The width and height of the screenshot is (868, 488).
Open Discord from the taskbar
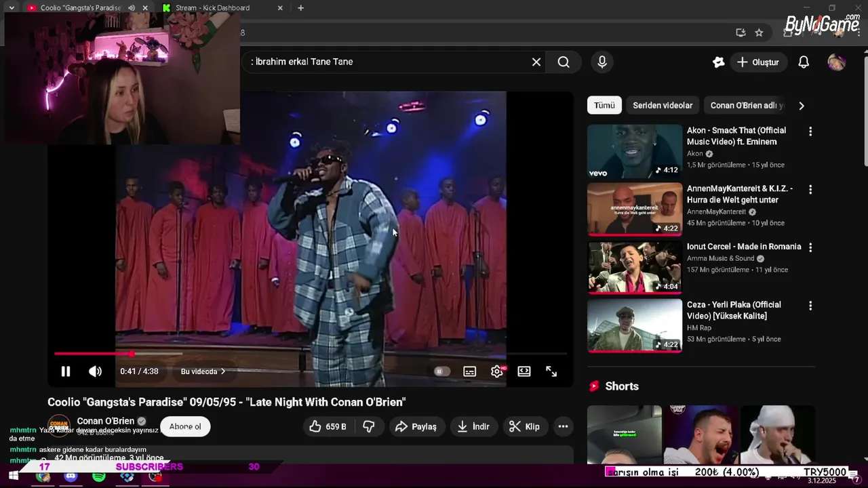click(71, 476)
